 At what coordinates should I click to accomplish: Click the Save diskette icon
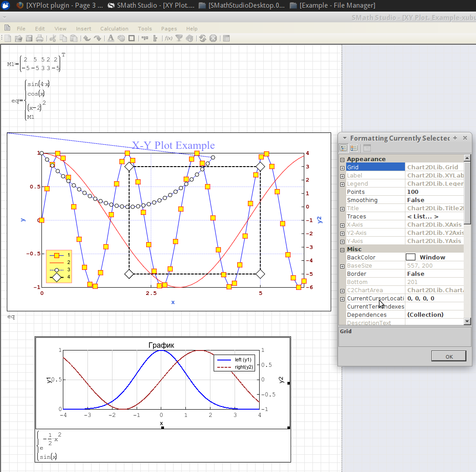pyautogui.click(x=29, y=38)
